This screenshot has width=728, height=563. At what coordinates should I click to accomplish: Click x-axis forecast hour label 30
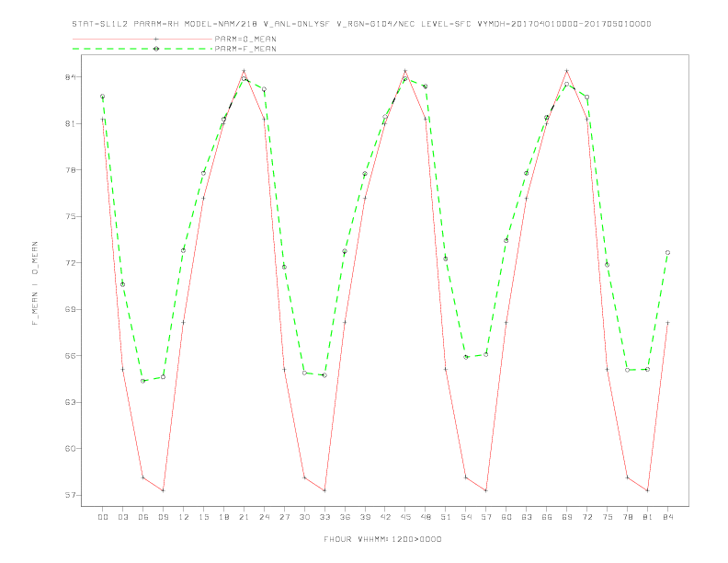[304, 517]
